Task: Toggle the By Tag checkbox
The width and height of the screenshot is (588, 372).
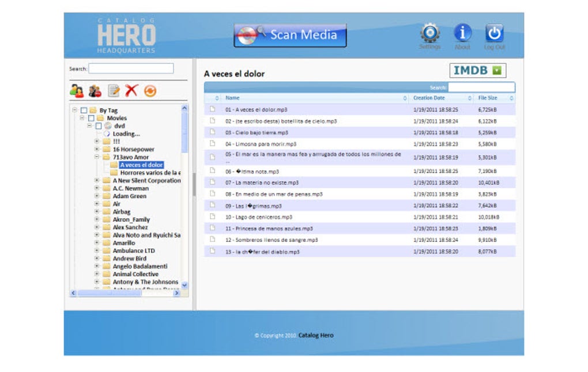Action: [x=84, y=109]
